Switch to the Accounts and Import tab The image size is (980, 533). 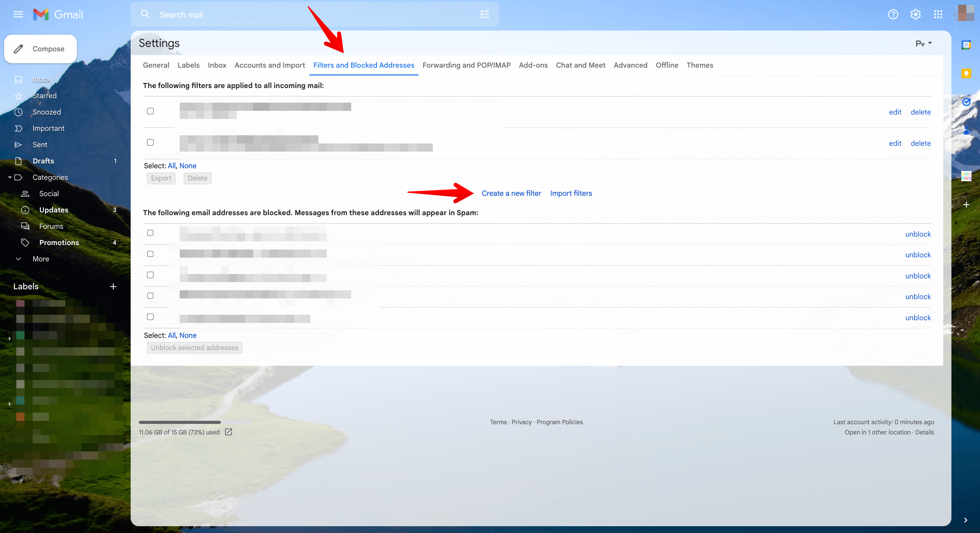point(269,65)
